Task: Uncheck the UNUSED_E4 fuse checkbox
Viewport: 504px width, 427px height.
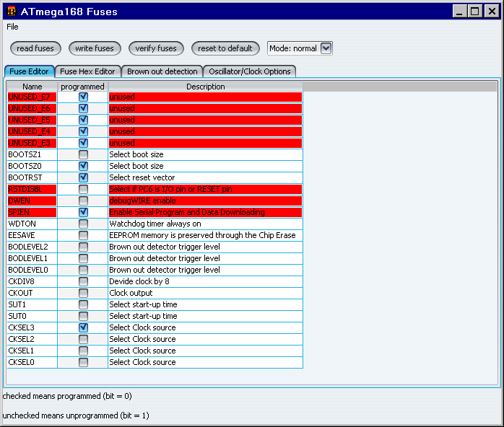Action: [x=83, y=131]
